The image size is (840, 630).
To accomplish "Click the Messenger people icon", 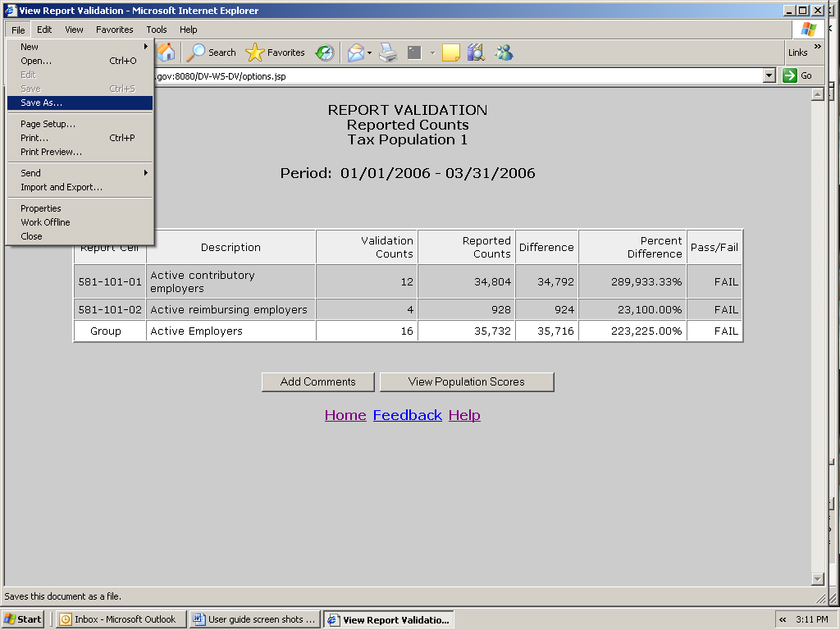I will click(504, 52).
